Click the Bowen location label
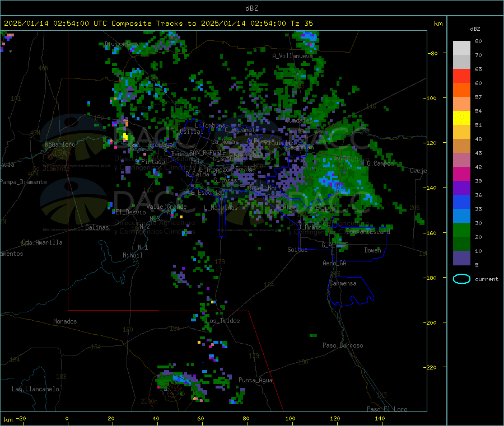 (x=372, y=250)
